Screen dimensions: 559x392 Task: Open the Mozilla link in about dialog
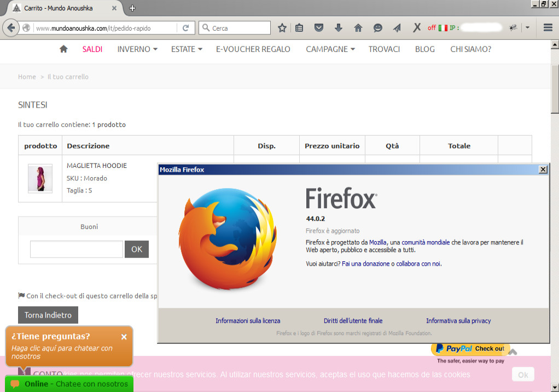[377, 242]
